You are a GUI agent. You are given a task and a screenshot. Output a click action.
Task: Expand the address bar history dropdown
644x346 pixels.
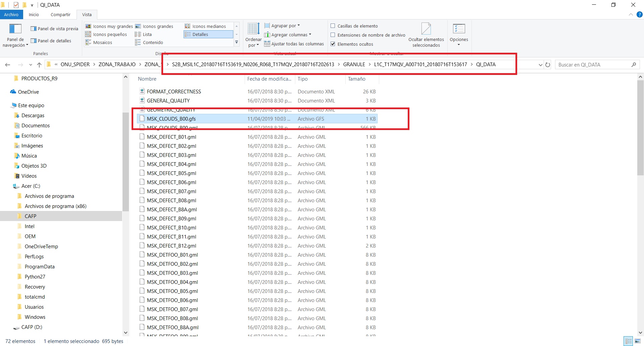[x=540, y=65]
